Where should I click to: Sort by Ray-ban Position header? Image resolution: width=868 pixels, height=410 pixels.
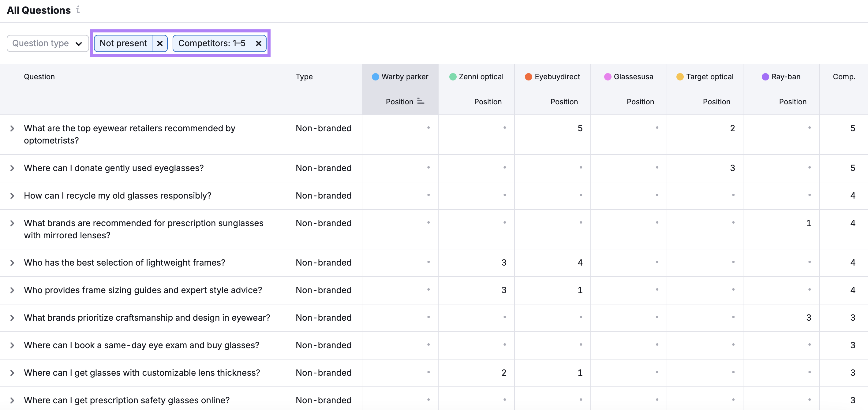(x=792, y=102)
